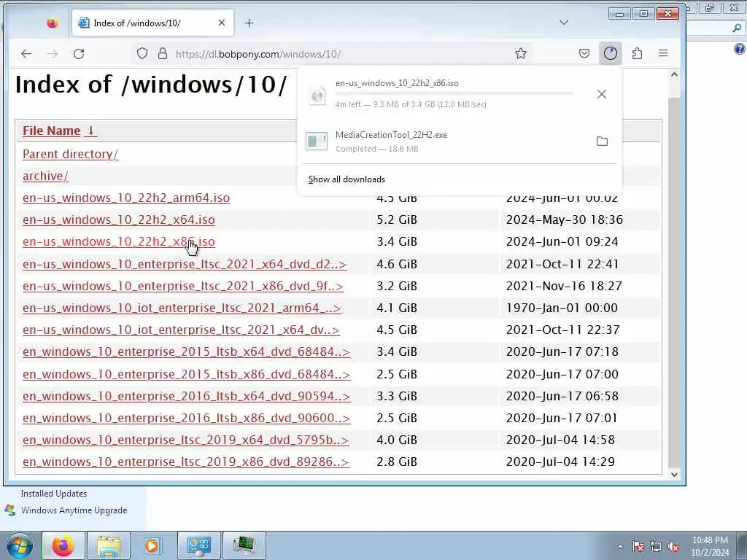Toggle the downloads panel toolbar button
747x560 pixels.
(611, 53)
